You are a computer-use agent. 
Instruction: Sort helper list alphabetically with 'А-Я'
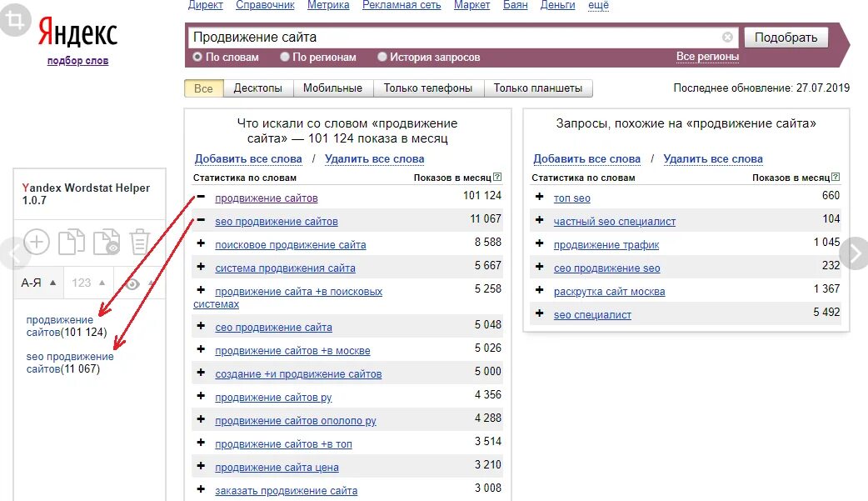pos(39,283)
